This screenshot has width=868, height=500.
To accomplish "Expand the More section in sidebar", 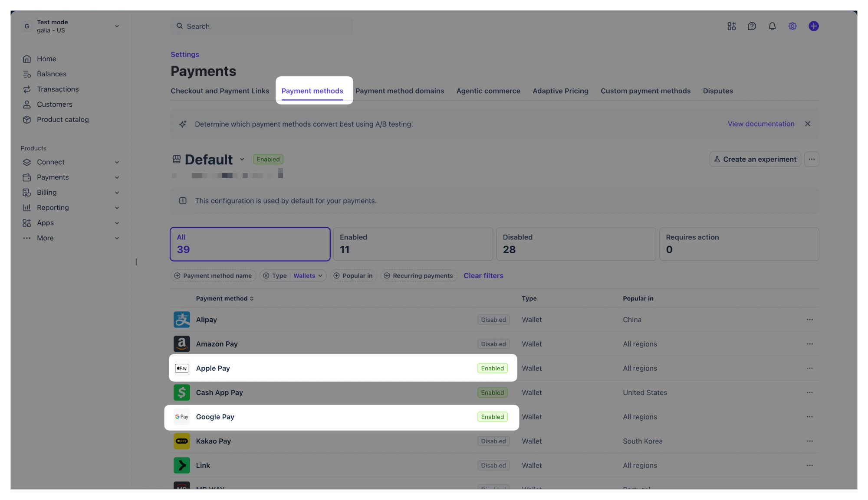I will point(117,238).
